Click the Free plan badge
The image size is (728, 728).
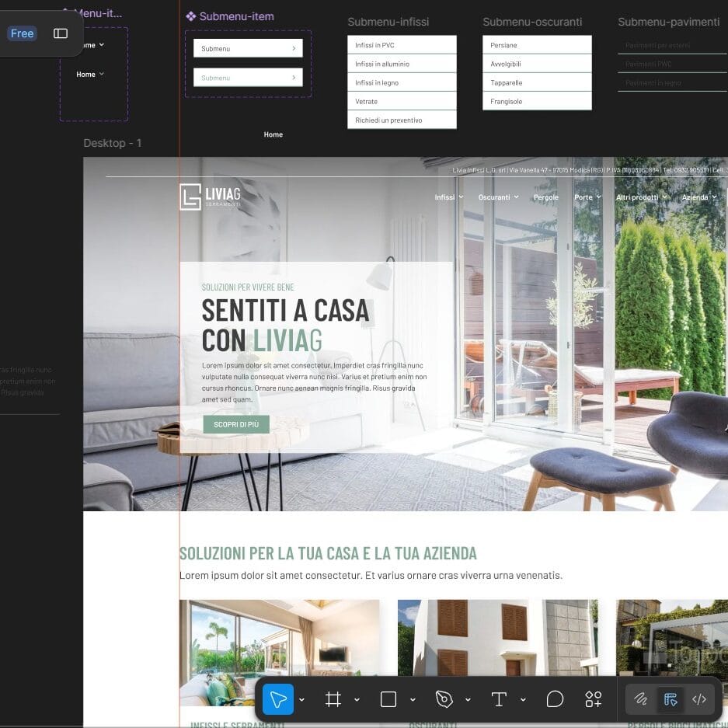[22, 33]
